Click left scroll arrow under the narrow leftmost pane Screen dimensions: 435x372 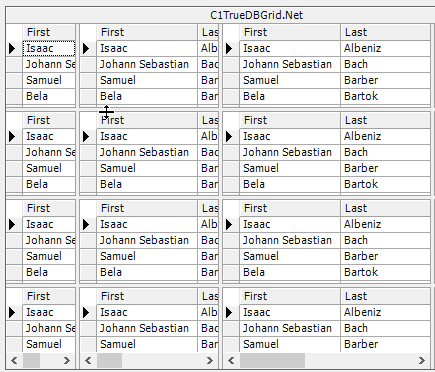point(14,360)
